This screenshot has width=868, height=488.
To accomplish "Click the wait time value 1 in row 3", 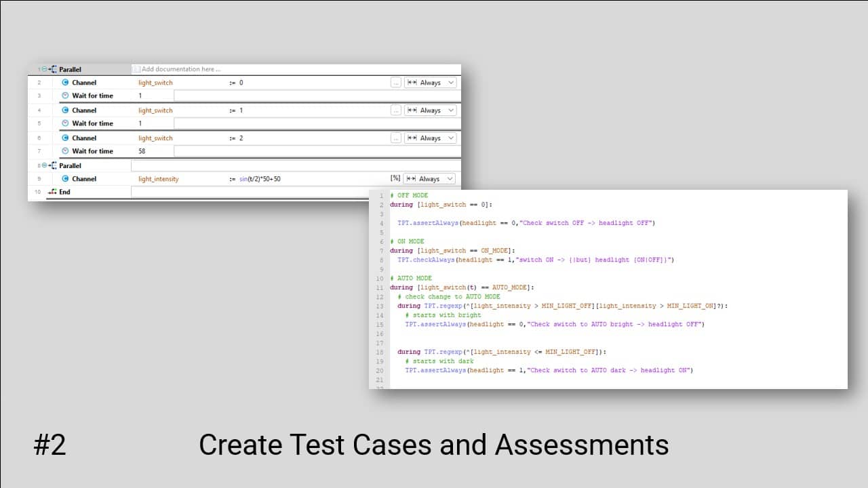I will [140, 96].
